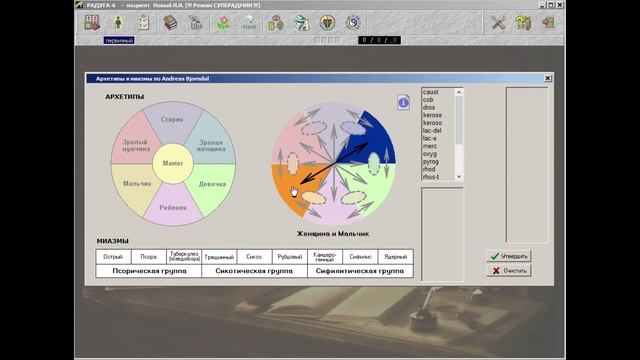Screen dimensions: 640x360
Task: Click the red exit door icon
Action: tap(548, 22)
